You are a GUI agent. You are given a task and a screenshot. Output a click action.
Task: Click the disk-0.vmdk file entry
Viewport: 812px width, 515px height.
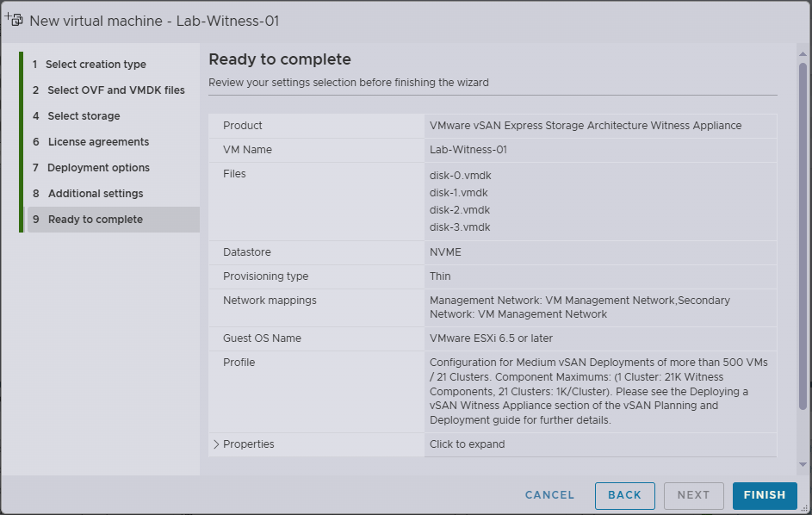click(x=460, y=176)
